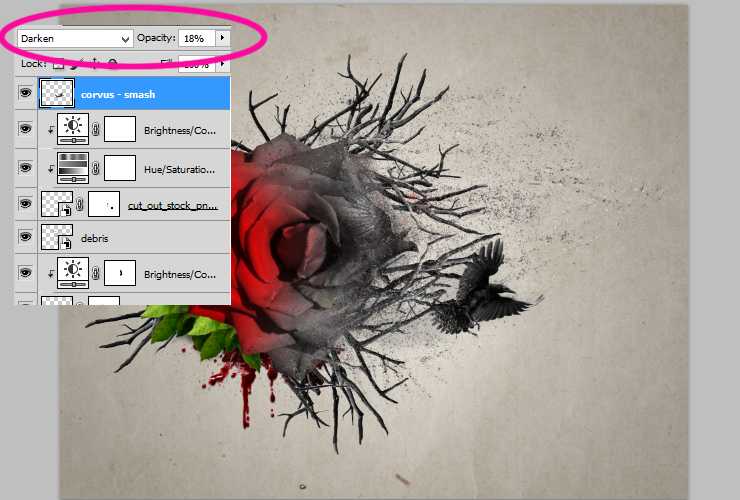Click the lock all padlock icon
This screenshot has height=500, width=740.
pyautogui.click(x=112, y=64)
